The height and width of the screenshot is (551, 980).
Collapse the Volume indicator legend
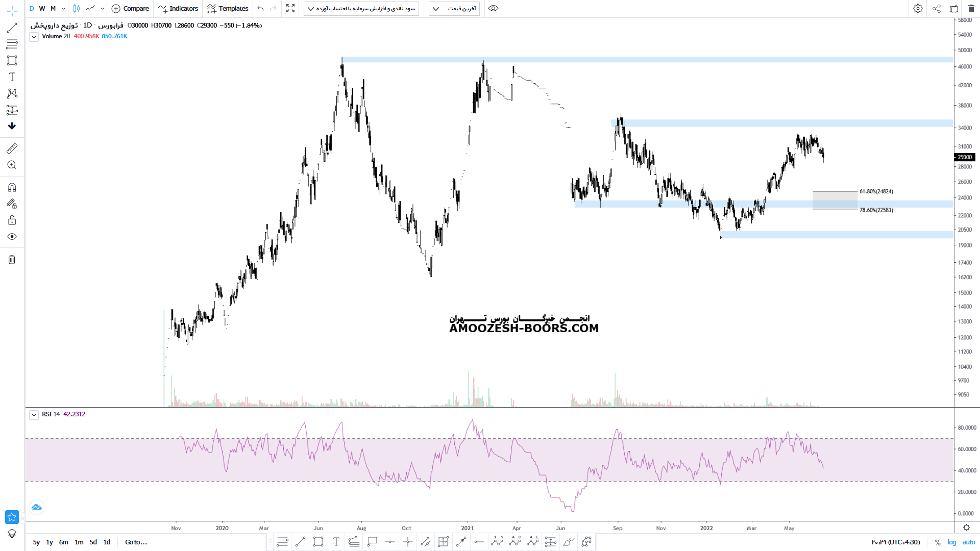[34, 37]
